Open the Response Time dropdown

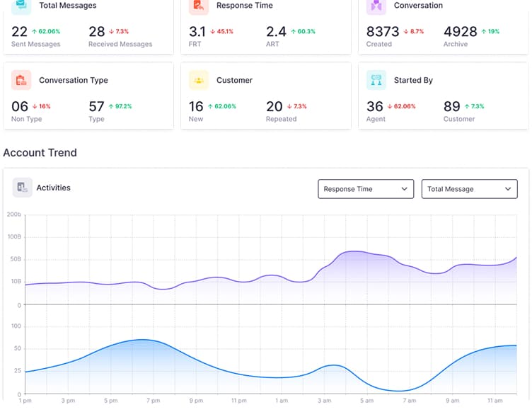(x=366, y=189)
